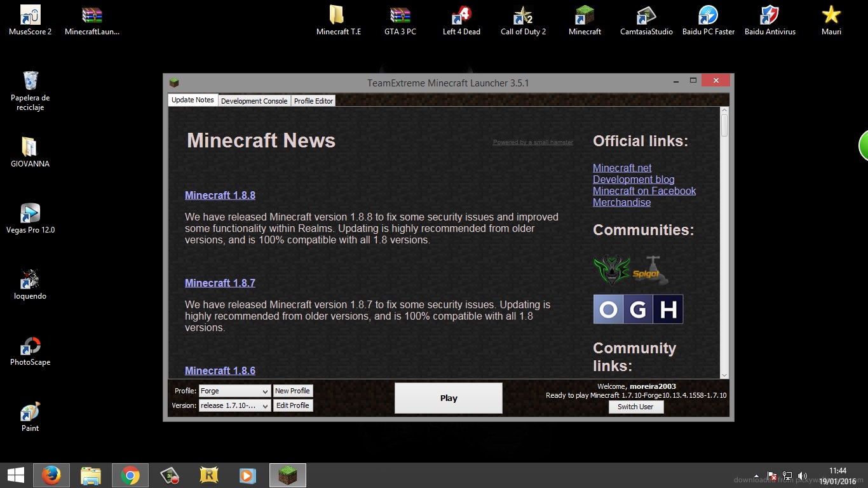This screenshot has width=868, height=488.
Task: Click the Play button
Action: click(449, 398)
